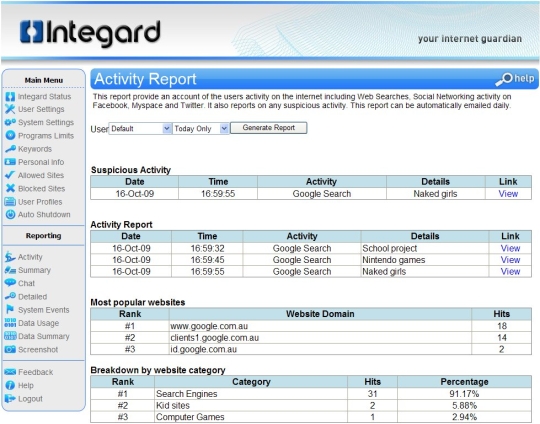The width and height of the screenshot is (540, 424).
Task: Open the Summary report link
Action: [x=34, y=270]
